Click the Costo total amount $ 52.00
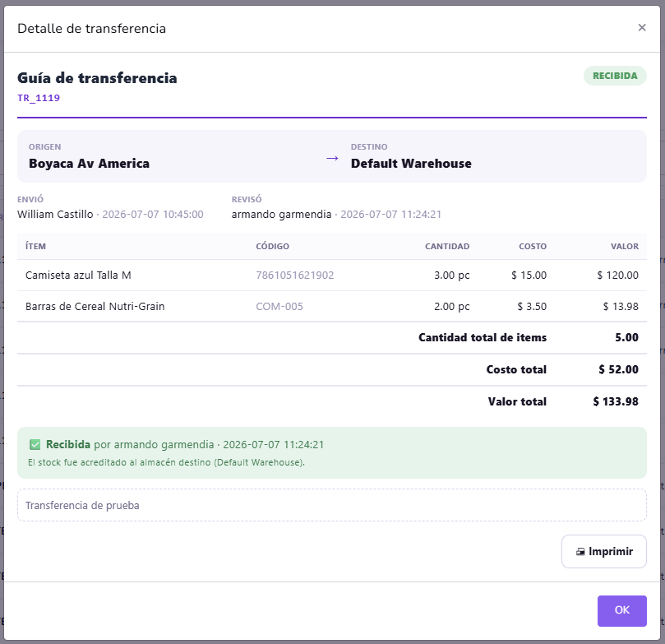The image size is (665, 644). 618,369
